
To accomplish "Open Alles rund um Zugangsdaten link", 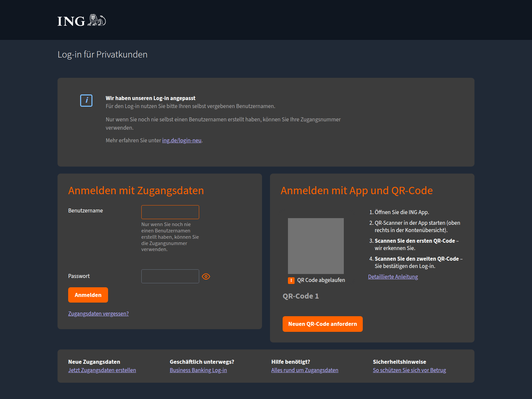I will coord(305,370).
